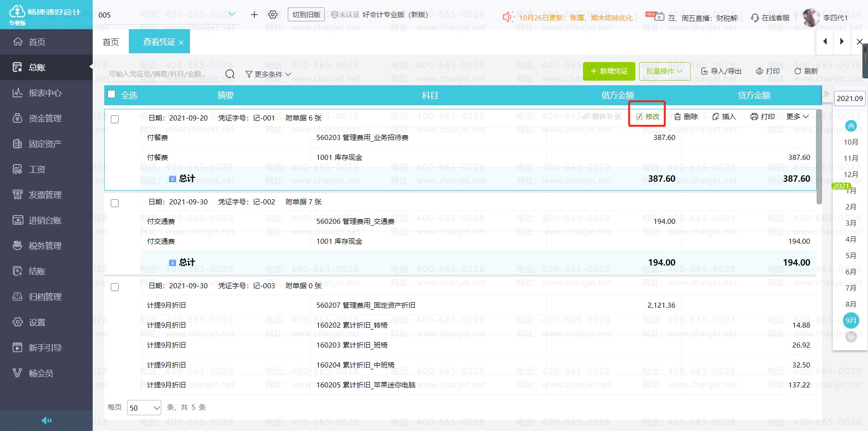This screenshot has width=868, height=431.
Task: Click the online customer service headset icon
Action: click(755, 18)
